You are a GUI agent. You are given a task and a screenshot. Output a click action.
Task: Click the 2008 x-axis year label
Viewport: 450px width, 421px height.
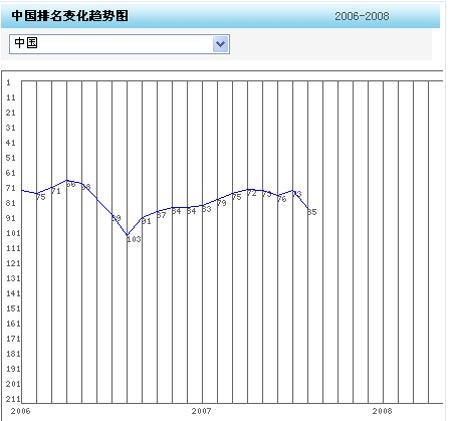coord(382,411)
